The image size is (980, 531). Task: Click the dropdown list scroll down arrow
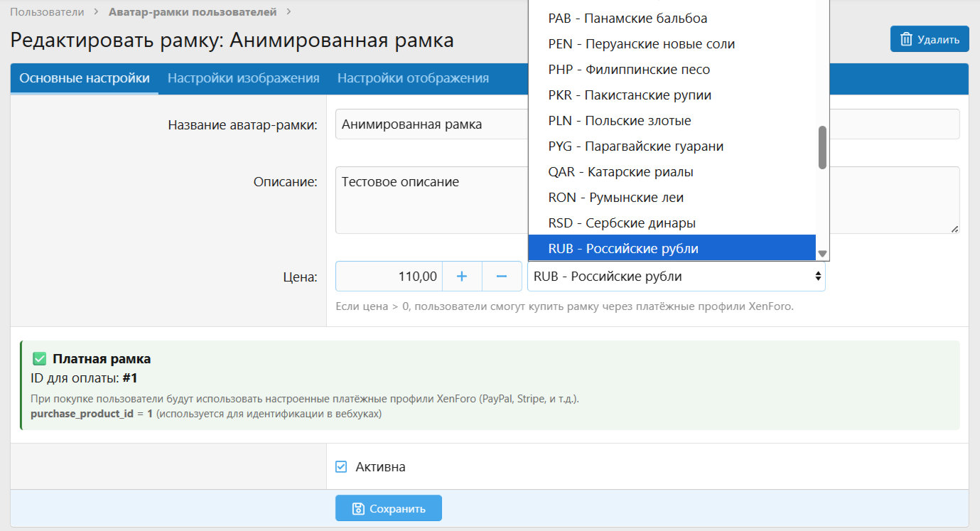tap(822, 254)
